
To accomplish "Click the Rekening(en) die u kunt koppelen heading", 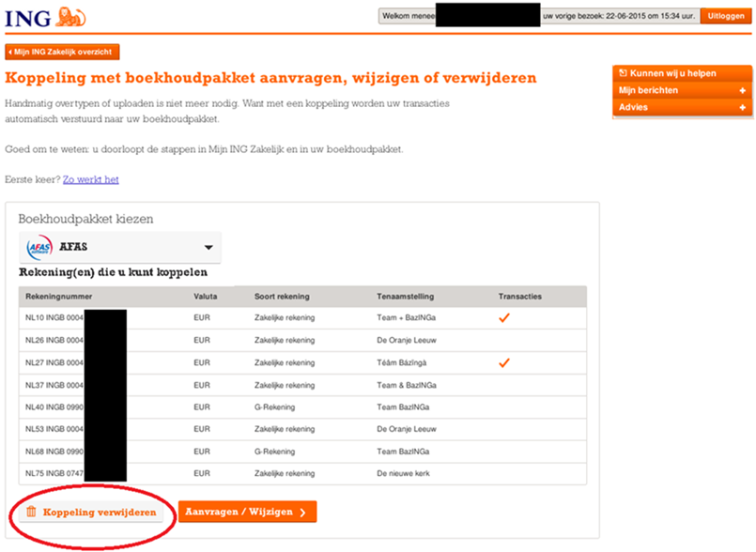I will (114, 272).
